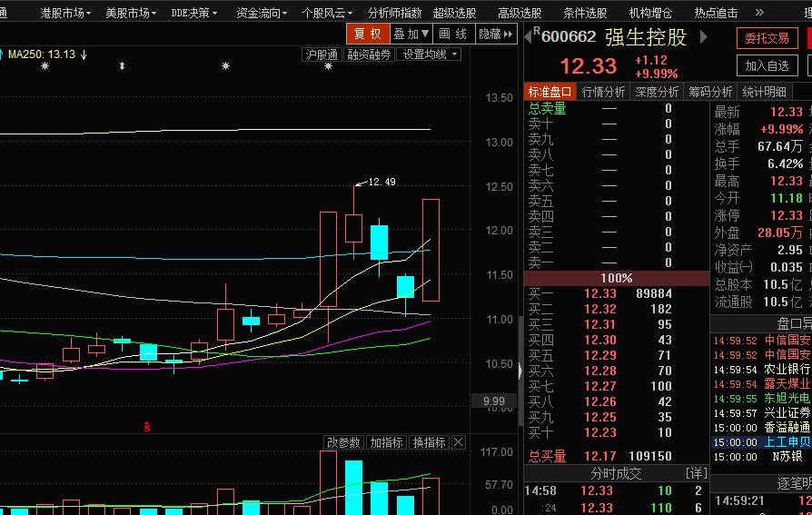Click highlighted 上工申贝 alert row
The image size is (812, 515).
click(762, 442)
